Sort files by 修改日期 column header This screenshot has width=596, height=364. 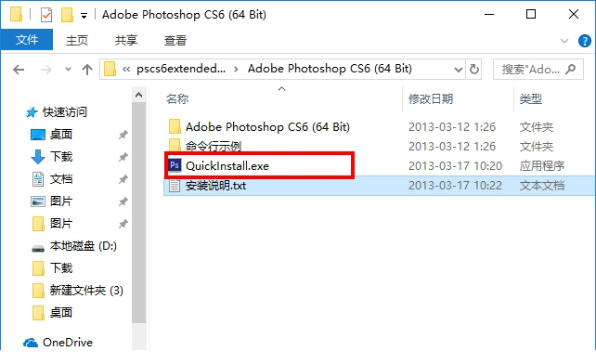point(431,98)
